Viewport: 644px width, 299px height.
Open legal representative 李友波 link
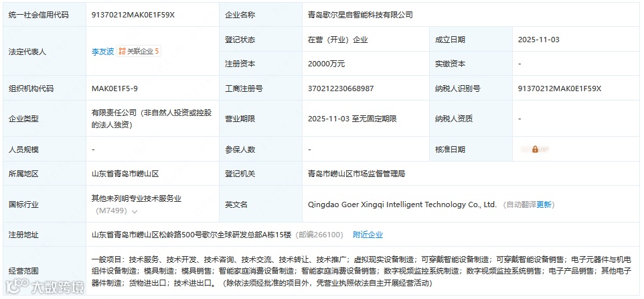pos(102,52)
